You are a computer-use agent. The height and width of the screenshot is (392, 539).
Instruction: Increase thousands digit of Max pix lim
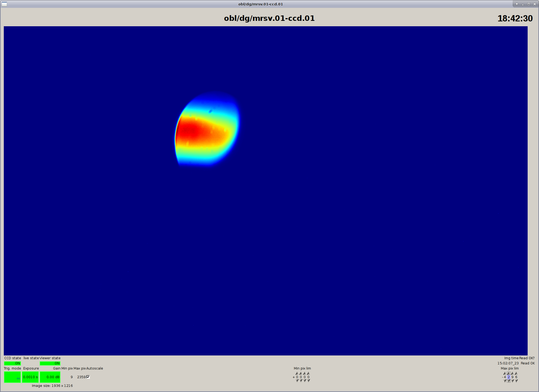505,373
